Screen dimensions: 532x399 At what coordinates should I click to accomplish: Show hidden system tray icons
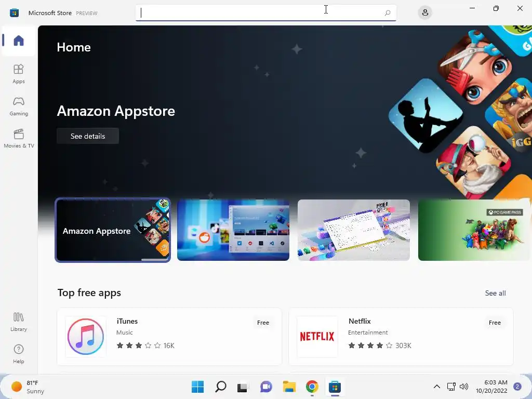tap(437, 387)
